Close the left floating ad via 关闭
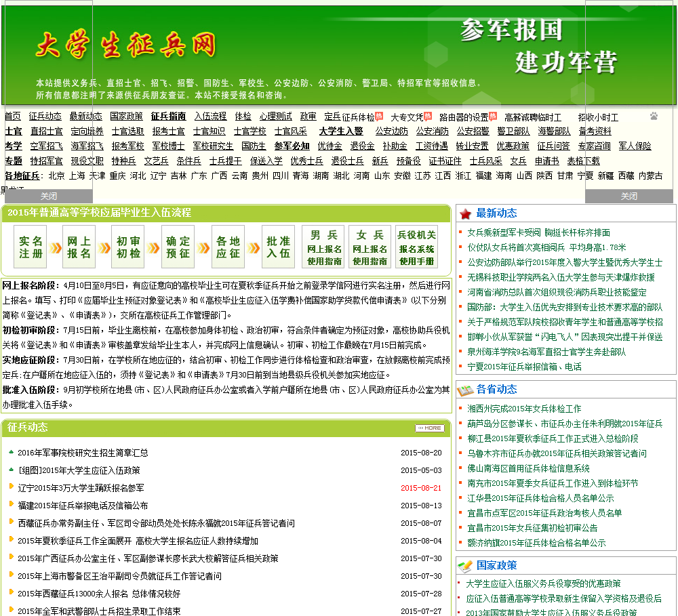 [48, 197]
